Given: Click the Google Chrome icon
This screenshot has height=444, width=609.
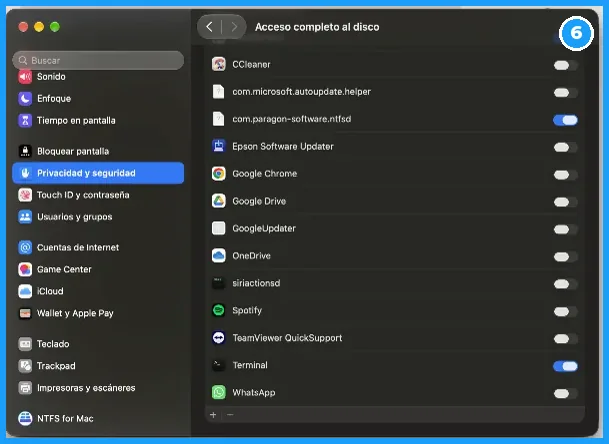Looking at the screenshot, I should [219, 174].
